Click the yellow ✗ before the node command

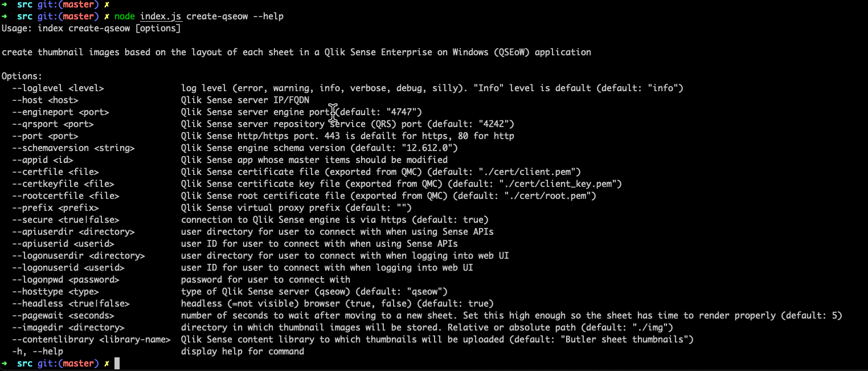[x=106, y=16]
